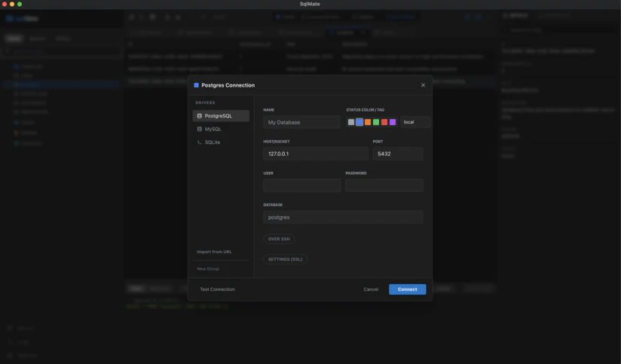Click the Test Connection button
The width and height of the screenshot is (621, 364).
click(x=218, y=289)
